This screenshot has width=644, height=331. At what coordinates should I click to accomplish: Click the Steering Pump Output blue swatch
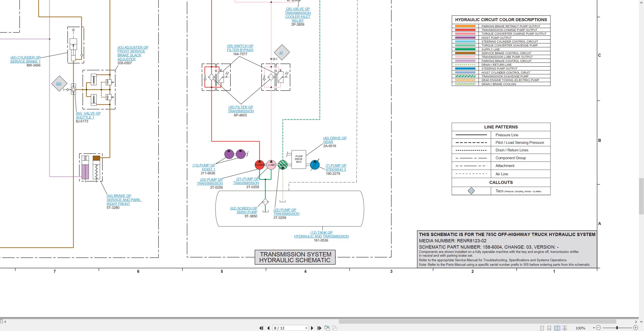[465, 69]
